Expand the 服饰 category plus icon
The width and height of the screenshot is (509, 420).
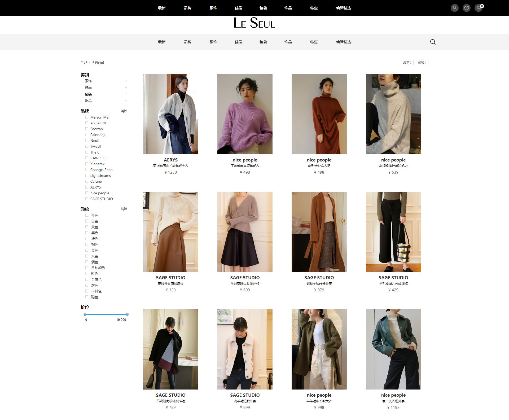click(126, 81)
